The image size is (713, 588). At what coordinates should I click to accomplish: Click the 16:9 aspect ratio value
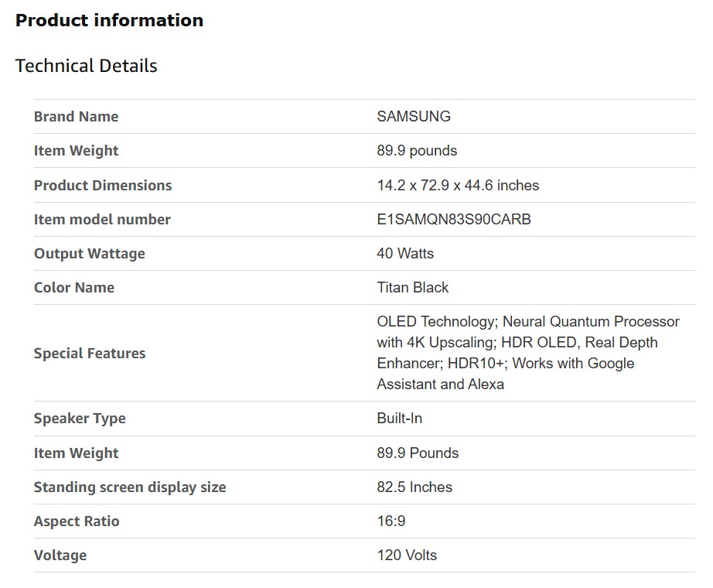391,521
